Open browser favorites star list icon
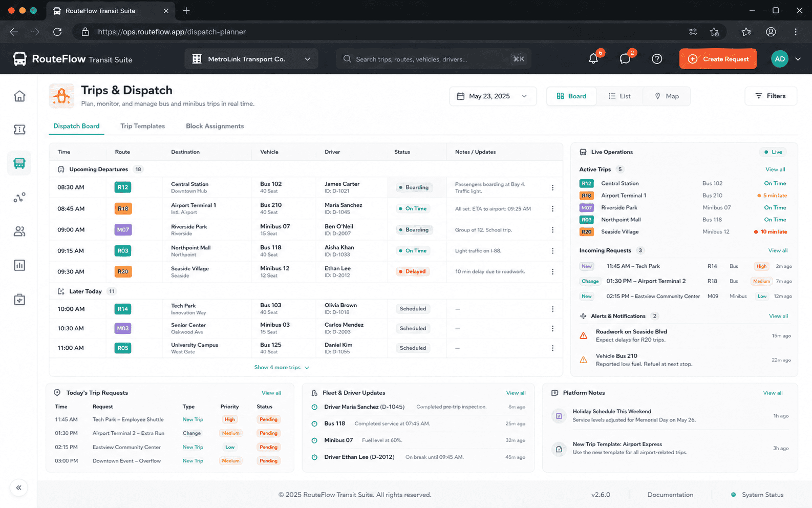Viewport: 812px width, 508px height. tap(746, 32)
